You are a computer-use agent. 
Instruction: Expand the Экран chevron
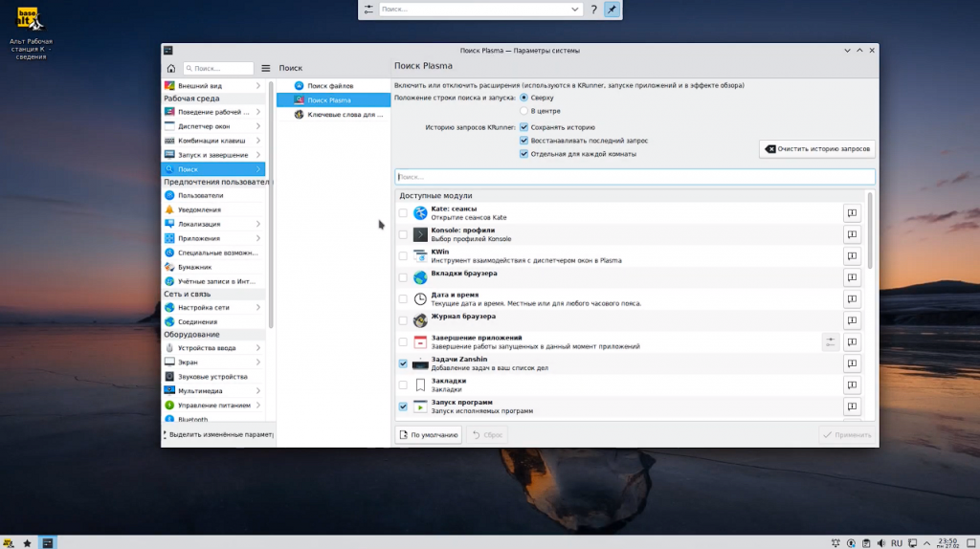(x=258, y=362)
